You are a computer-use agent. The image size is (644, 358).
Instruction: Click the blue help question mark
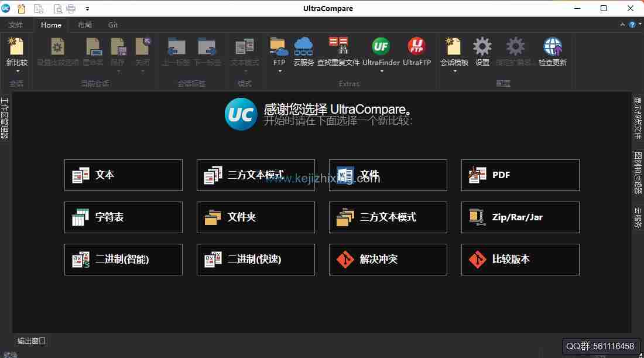tap(633, 25)
